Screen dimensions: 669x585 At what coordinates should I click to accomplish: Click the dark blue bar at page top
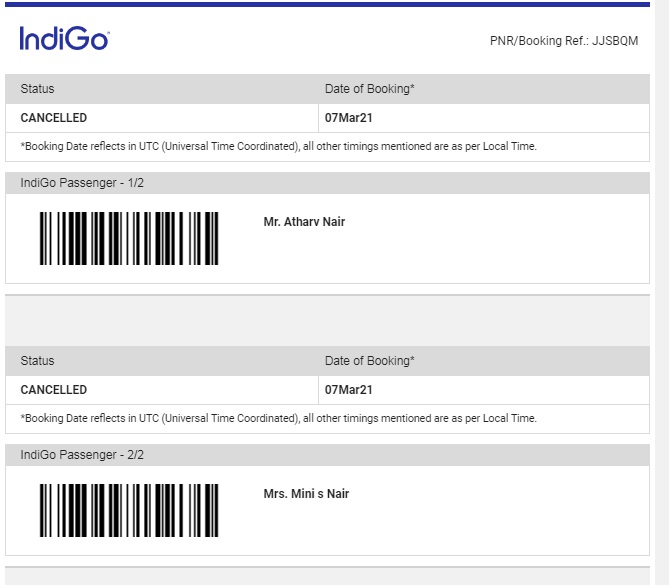[327, 4]
